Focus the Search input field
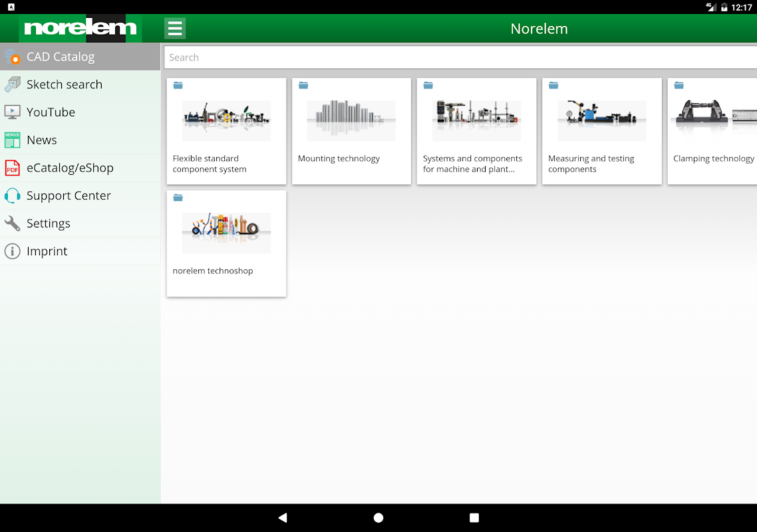 (x=460, y=57)
